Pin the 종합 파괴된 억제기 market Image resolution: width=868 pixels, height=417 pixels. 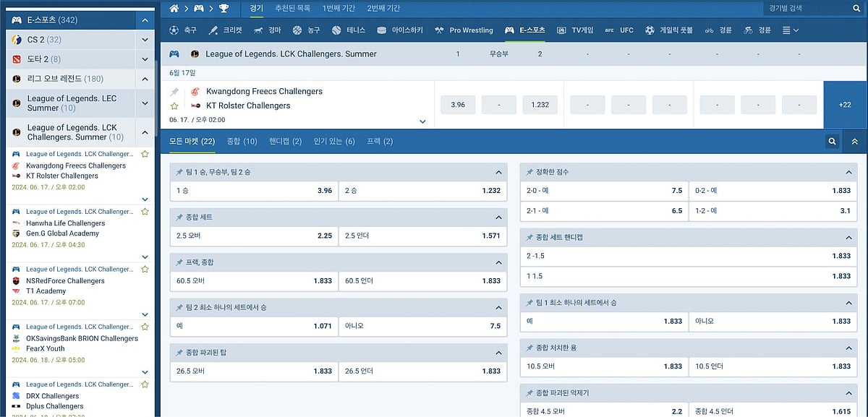(529, 393)
